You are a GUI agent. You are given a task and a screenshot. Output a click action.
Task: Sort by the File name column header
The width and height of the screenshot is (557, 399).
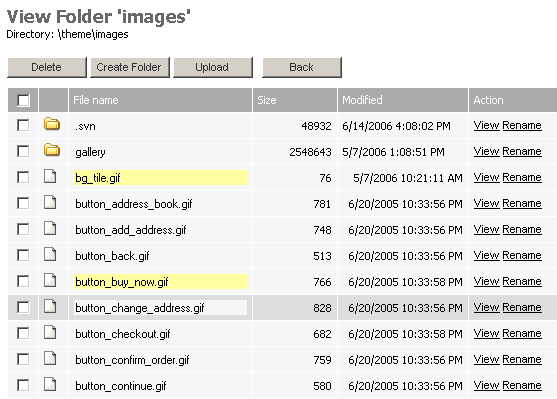96,100
